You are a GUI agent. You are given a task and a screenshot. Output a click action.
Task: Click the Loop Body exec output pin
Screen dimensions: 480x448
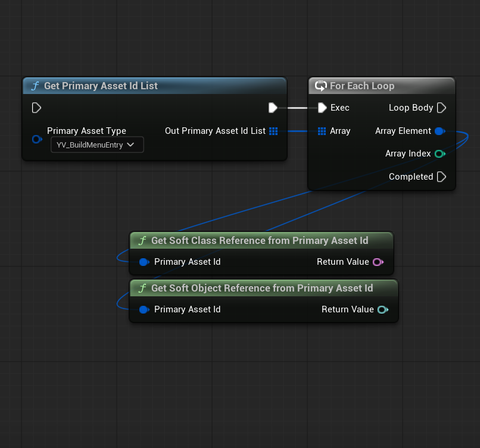[441, 108]
